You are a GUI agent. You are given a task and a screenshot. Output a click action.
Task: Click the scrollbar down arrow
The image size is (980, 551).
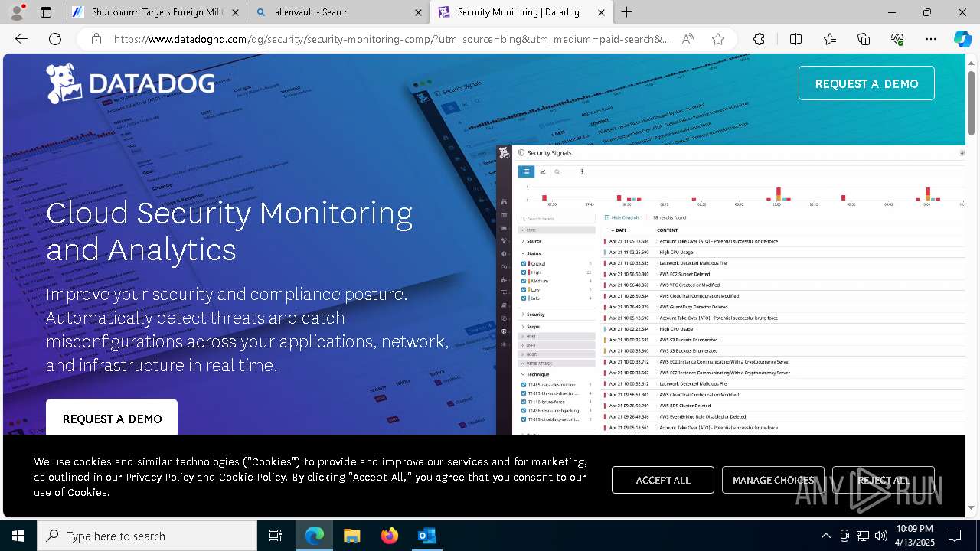coord(972,507)
